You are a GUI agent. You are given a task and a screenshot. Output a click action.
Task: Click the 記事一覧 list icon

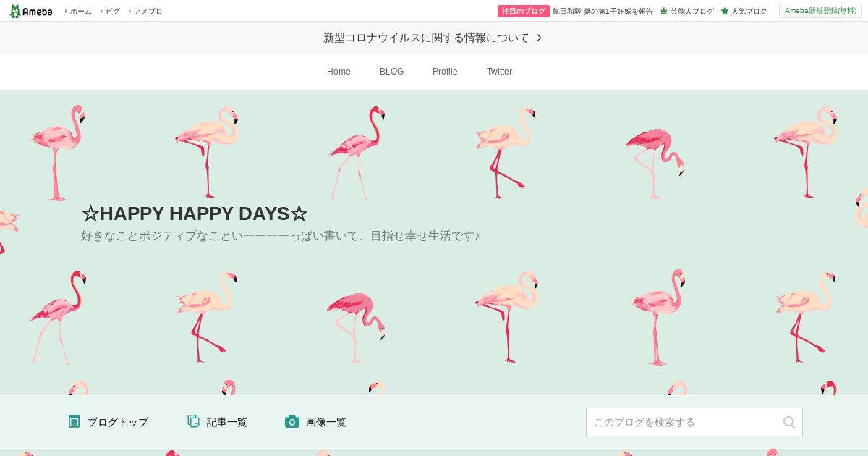(193, 421)
